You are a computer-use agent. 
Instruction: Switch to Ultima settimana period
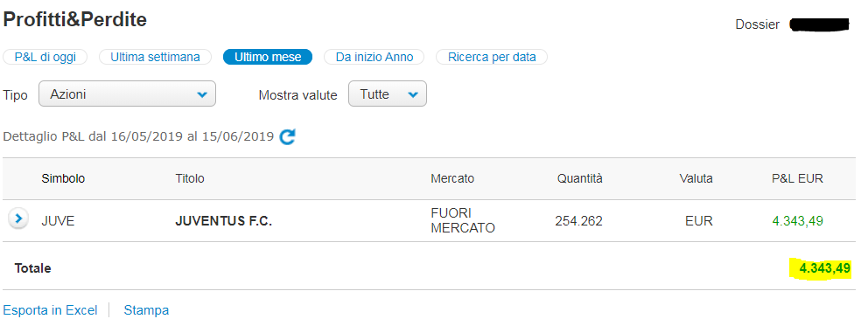155,57
